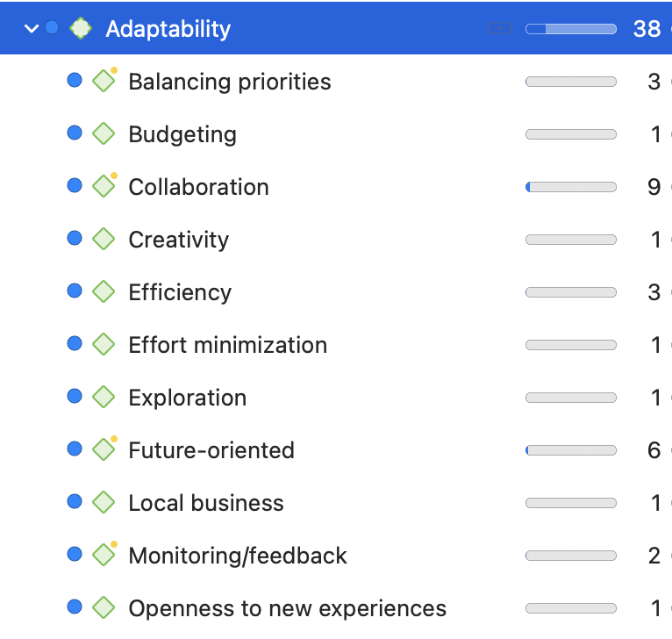Click the Collaboration code icon with memo

coord(104,187)
